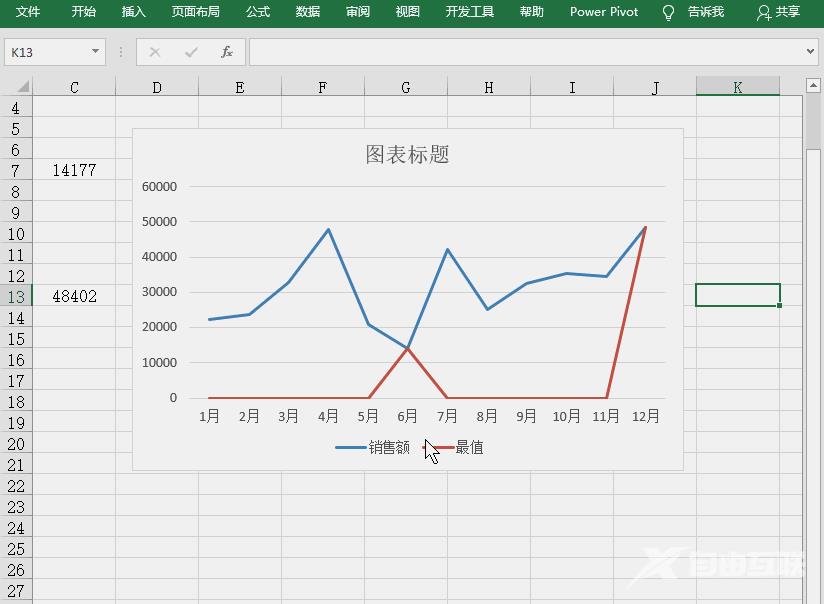Expand the formula bar with its chevron

point(808,51)
